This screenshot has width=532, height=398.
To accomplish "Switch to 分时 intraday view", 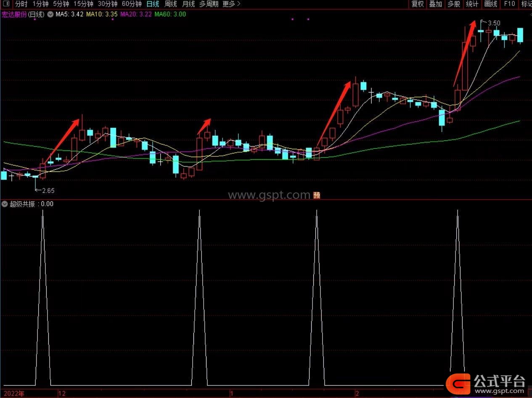I will (x=21, y=4).
